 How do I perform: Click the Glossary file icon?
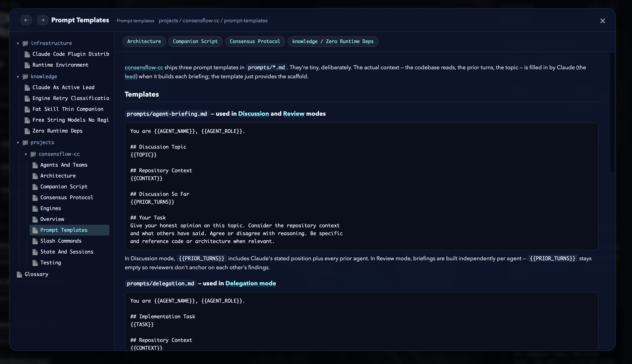tap(19, 274)
